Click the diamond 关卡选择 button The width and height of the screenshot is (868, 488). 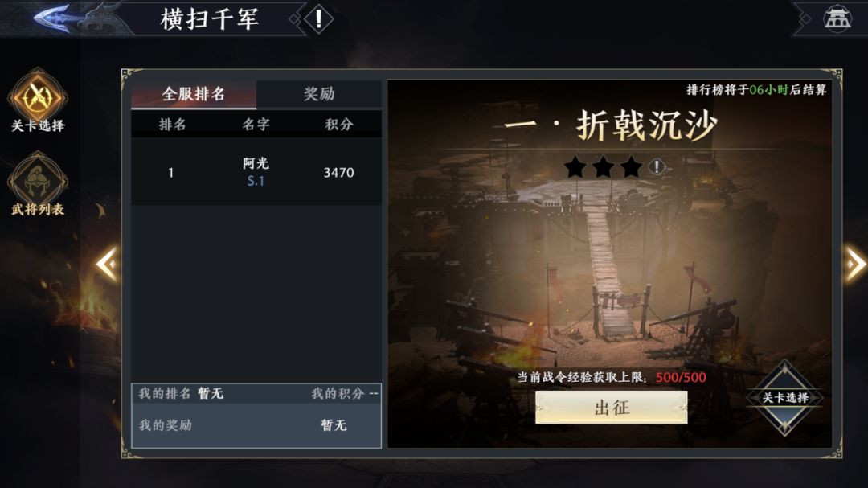pos(785,397)
